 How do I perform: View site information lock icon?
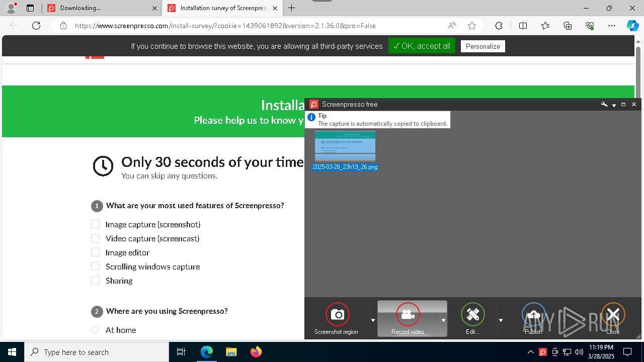(x=63, y=26)
